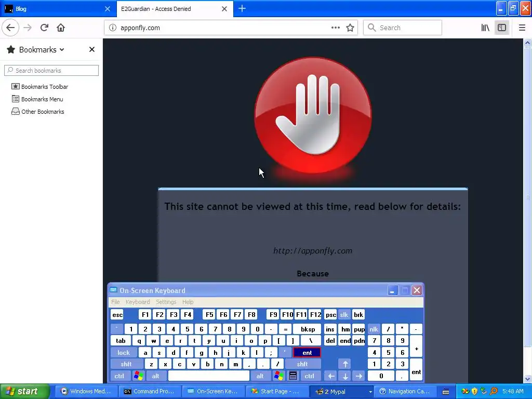Click the esc key on On-Screen Keyboard
This screenshot has width=532, height=399.
point(117,315)
